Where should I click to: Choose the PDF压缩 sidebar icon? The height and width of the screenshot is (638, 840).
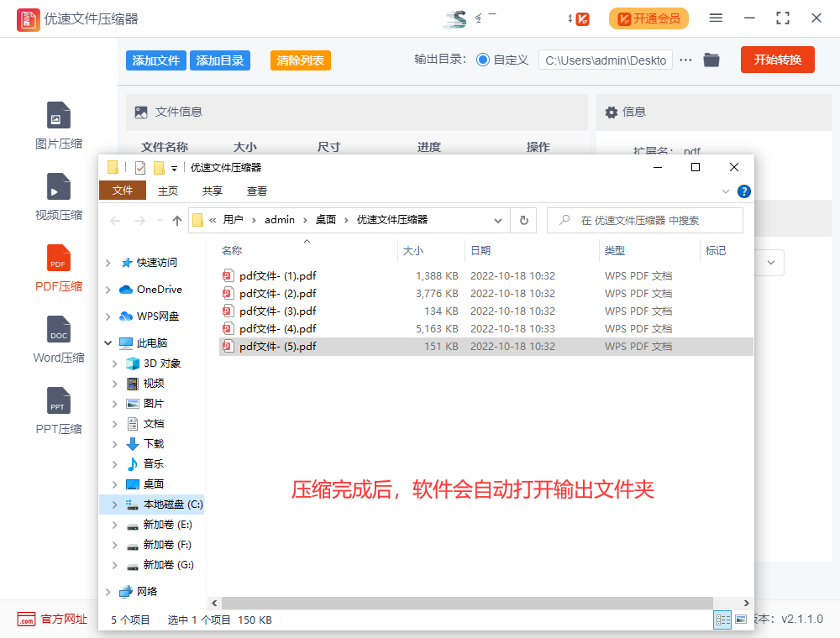[59, 258]
